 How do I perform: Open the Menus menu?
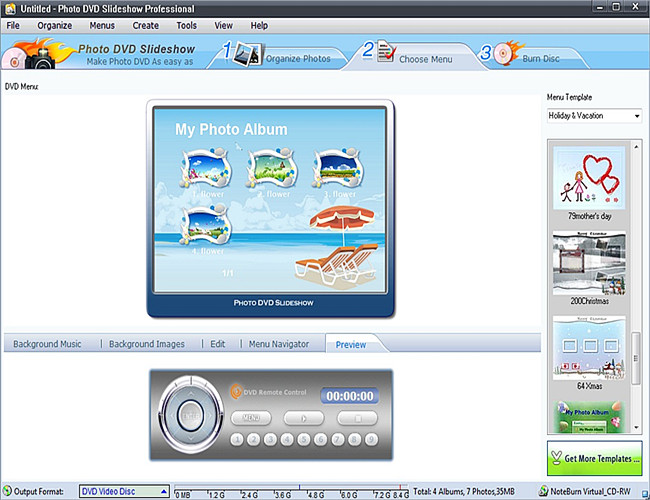coord(102,26)
